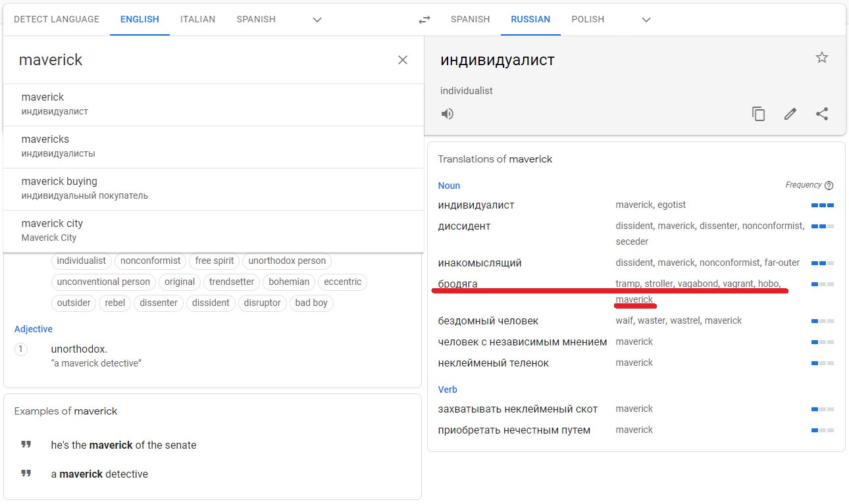
Task: Click the 'bohemian' synonym chip
Action: [x=289, y=282]
